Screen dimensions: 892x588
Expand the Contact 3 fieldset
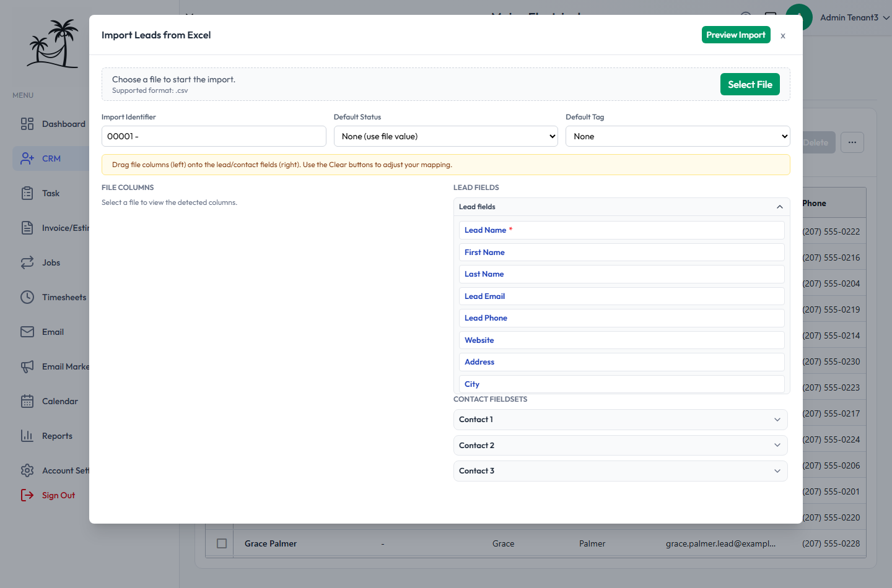pos(621,471)
